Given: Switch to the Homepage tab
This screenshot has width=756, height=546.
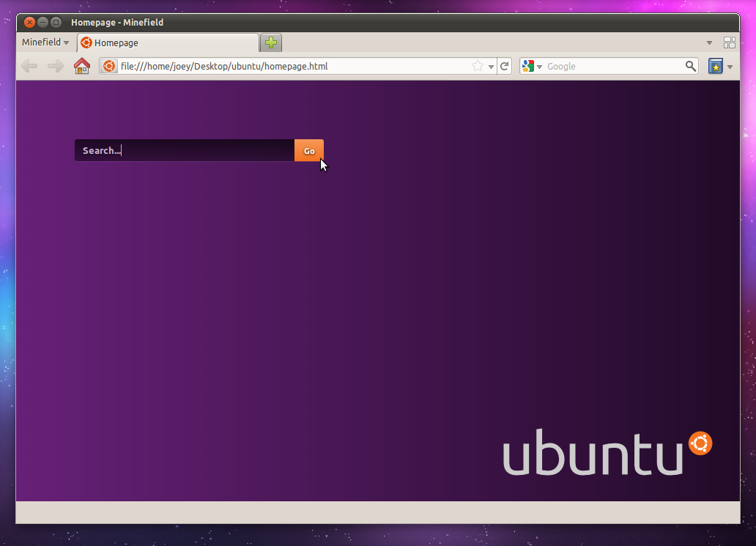Looking at the screenshot, I should click(168, 43).
